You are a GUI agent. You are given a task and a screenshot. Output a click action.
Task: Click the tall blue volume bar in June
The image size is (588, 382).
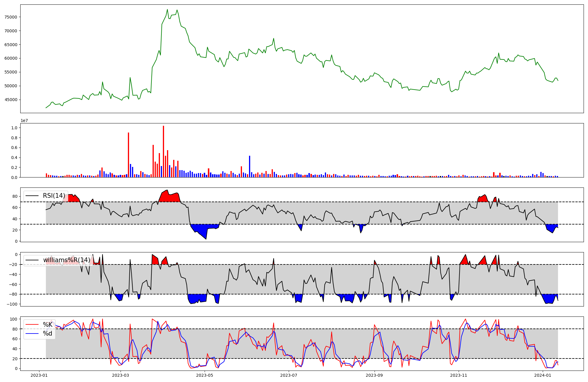tap(250, 166)
